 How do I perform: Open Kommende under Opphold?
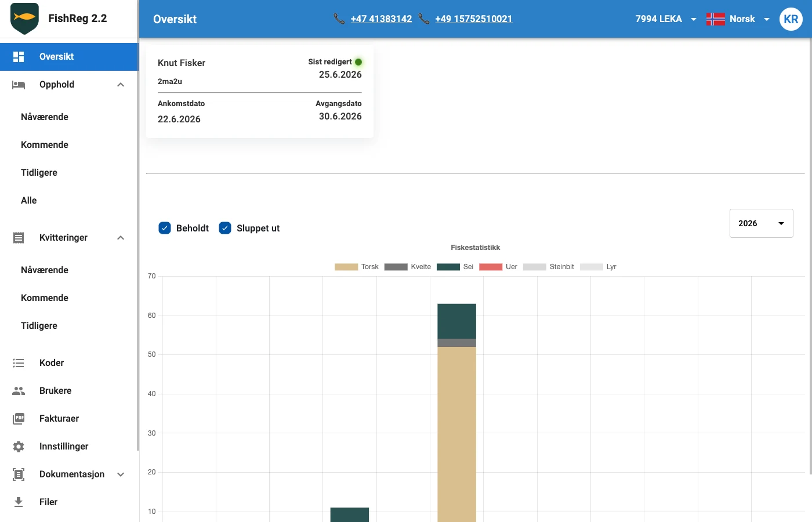point(70,145)
